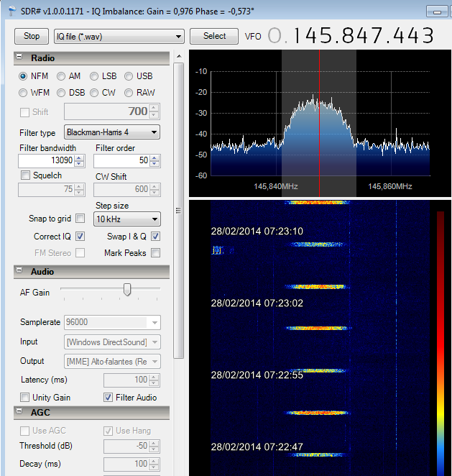Click the VFO frequency digit display
452x476 pixels.
pyautogui.click(x=351, y=35)
